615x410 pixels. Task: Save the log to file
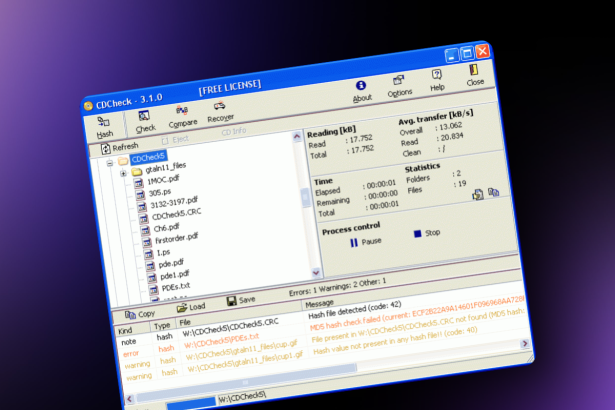[241, 301]
